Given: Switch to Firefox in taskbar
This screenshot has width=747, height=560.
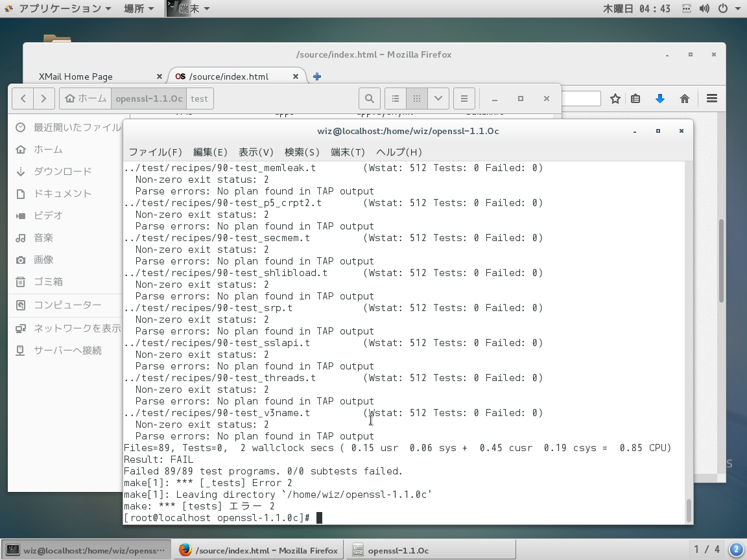Looking at the screenshot, I should coord(259,550).
